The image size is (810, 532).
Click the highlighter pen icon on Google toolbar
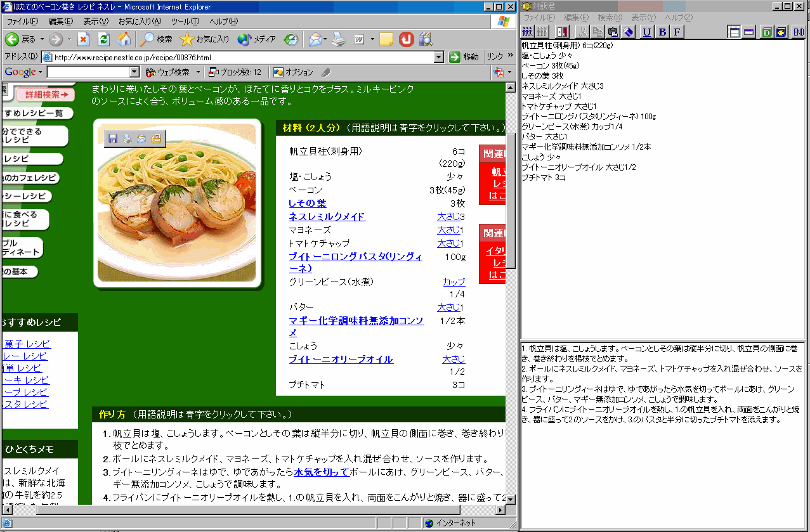click(326, 72)
